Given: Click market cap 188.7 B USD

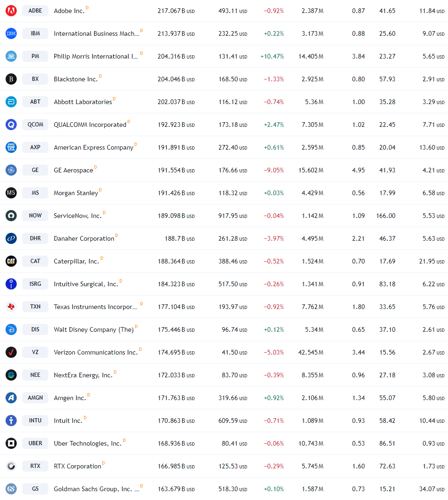Looking at the screenshot, I should point(180,238).
